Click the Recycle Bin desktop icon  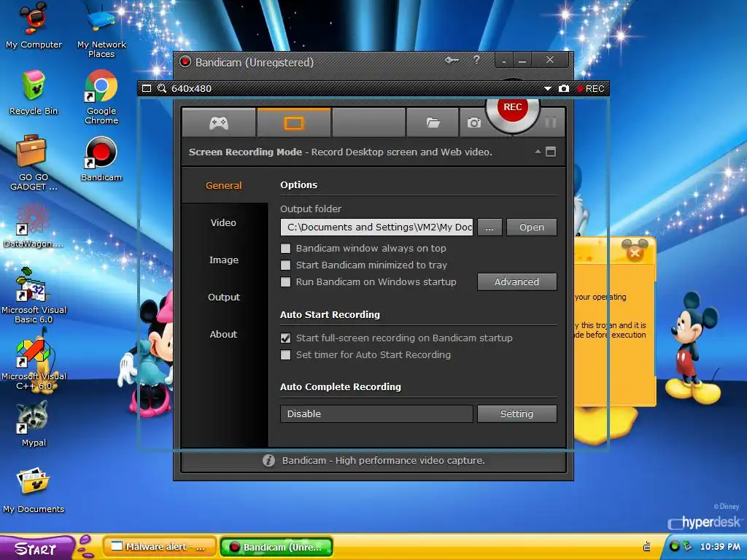click(x=34, y=93)
